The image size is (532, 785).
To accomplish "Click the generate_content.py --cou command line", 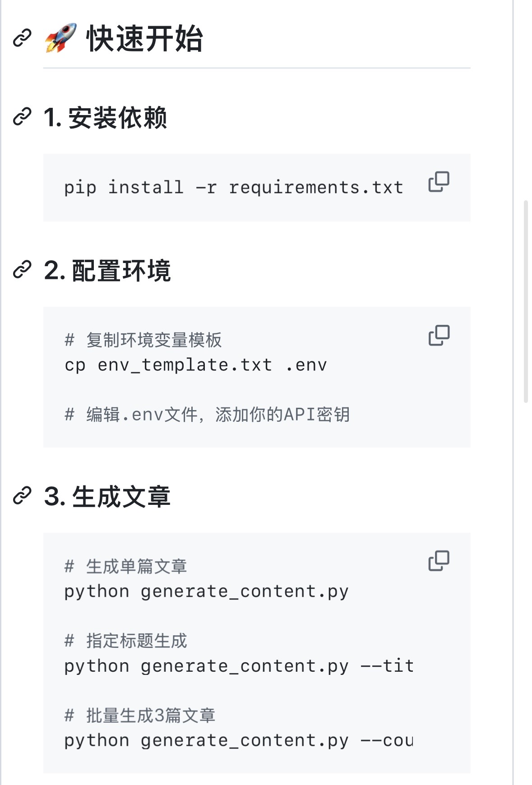I will click(239, 740).
